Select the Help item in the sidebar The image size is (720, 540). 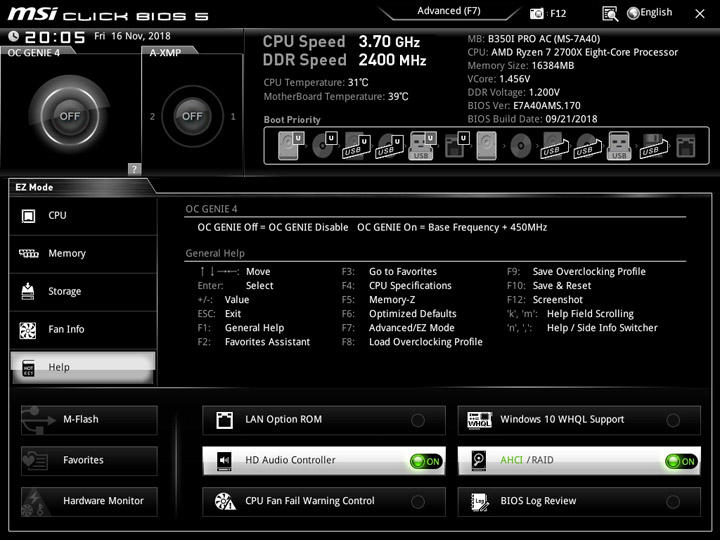click(x=83, y=367)
